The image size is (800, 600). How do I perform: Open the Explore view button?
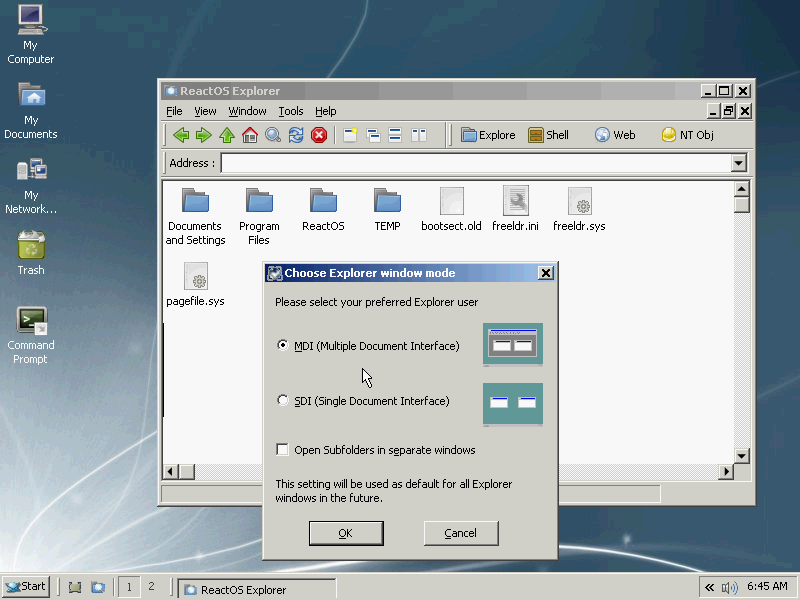(x=488, y=135)
